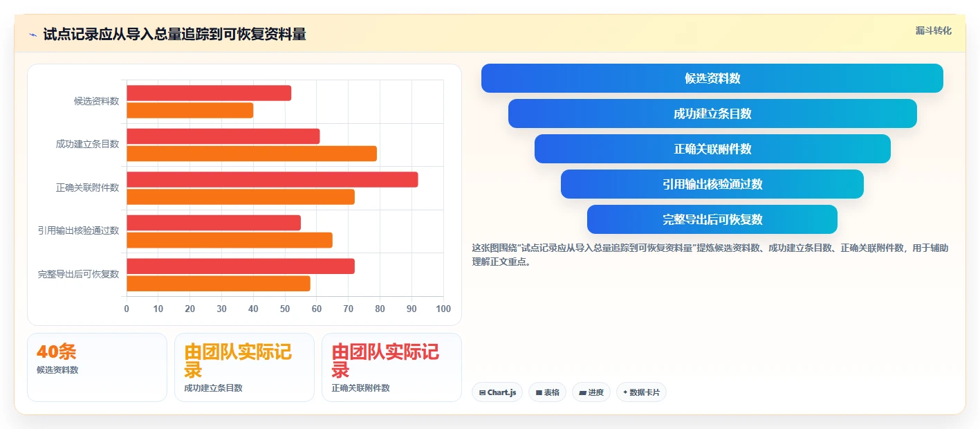Image resolution: width=980 pixels, height=429 pixels.
Task: Click the red bar for 完整导出后可恢复数
Action: (241, 266)
